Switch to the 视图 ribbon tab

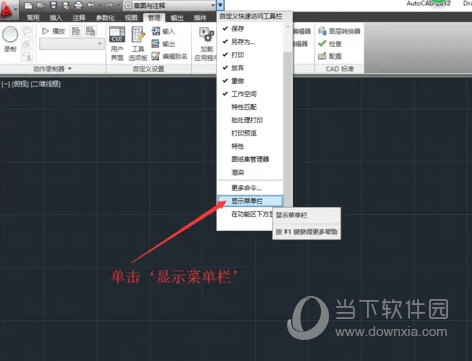coord(131,18)
